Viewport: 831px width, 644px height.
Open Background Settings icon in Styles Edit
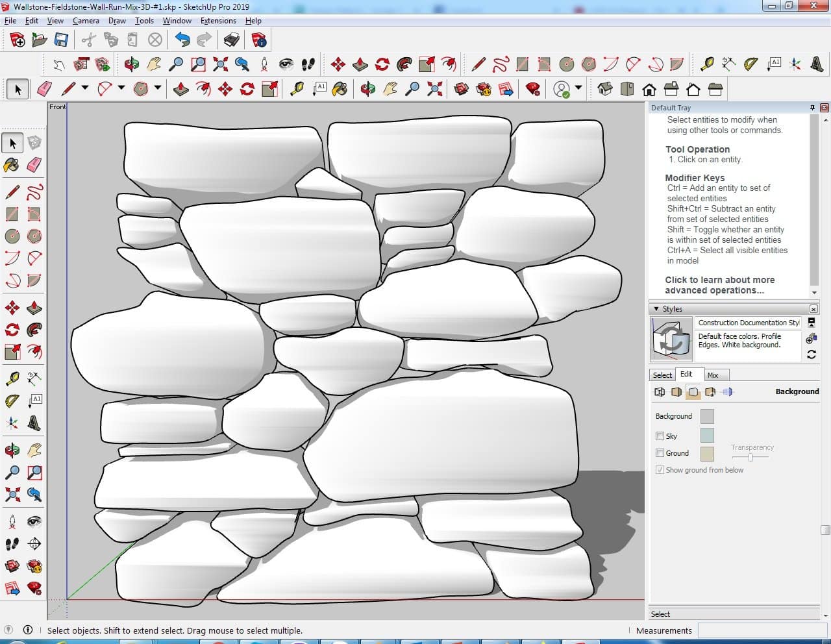[693, 392]
